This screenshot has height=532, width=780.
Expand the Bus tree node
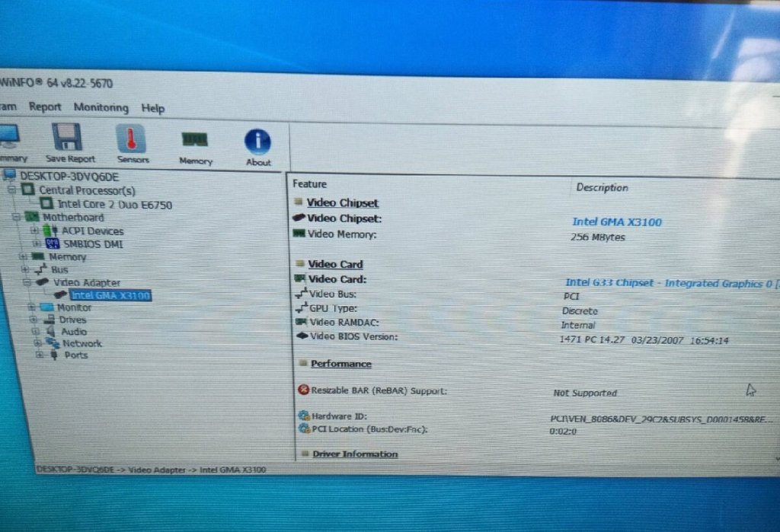click(25, 269)
